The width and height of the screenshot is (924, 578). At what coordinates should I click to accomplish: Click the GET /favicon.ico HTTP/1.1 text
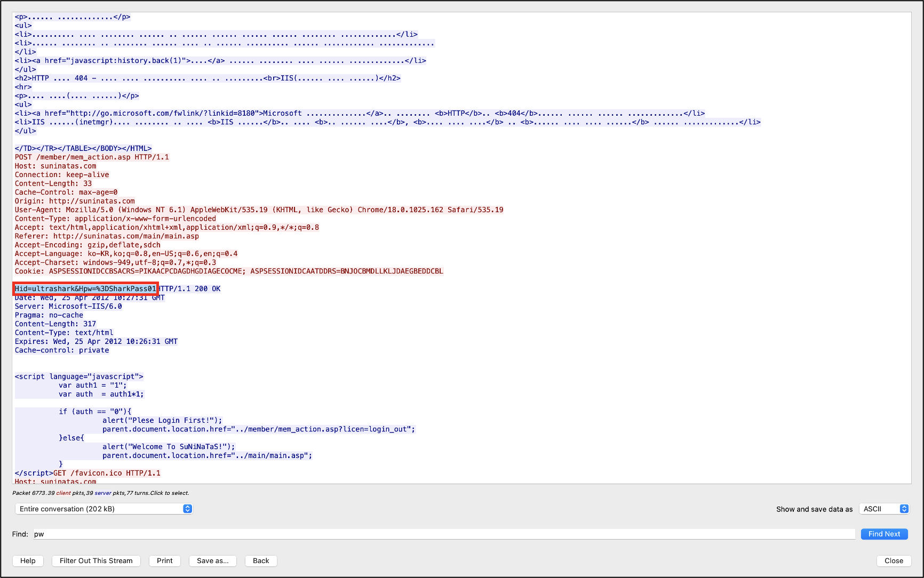coord(107,473)
